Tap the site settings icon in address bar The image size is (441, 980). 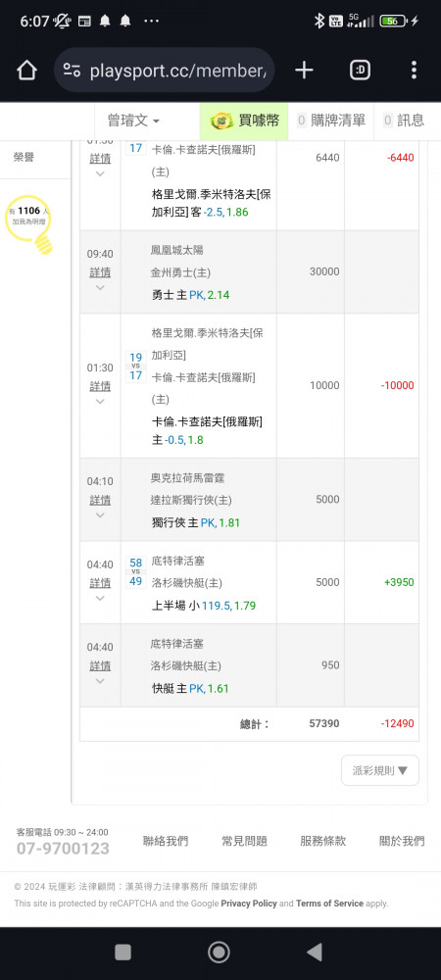pos(72,70)
